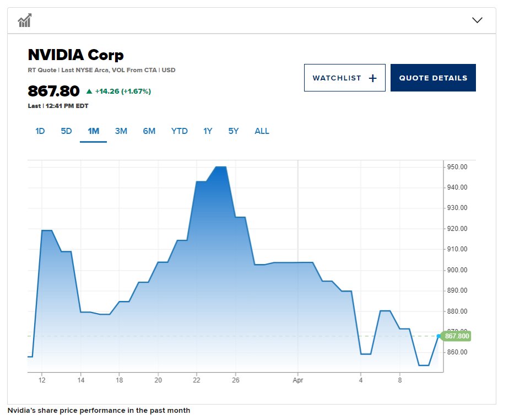Select the 1D time range tab

click(40, 131)
